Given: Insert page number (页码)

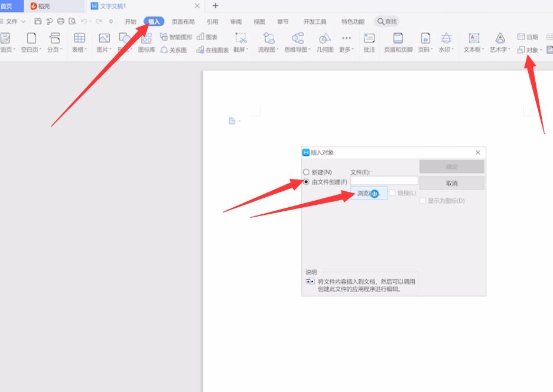Looking at the screenshot, I should [x=426, y=43].
